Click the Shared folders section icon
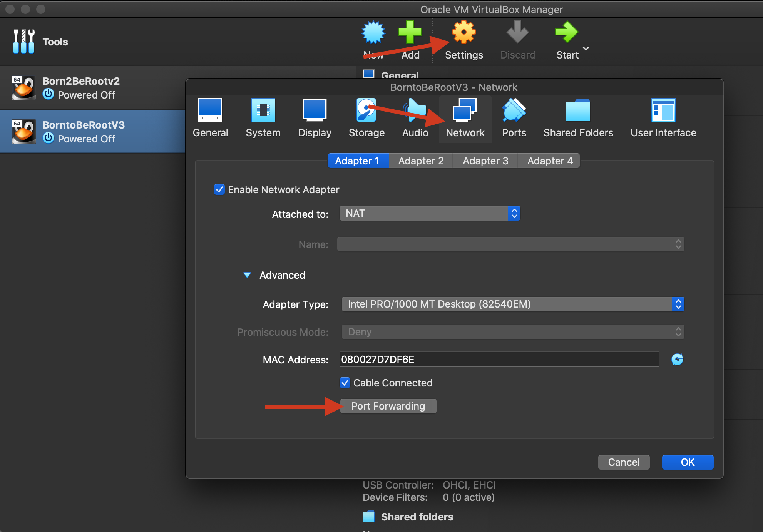 coord(369,517)
